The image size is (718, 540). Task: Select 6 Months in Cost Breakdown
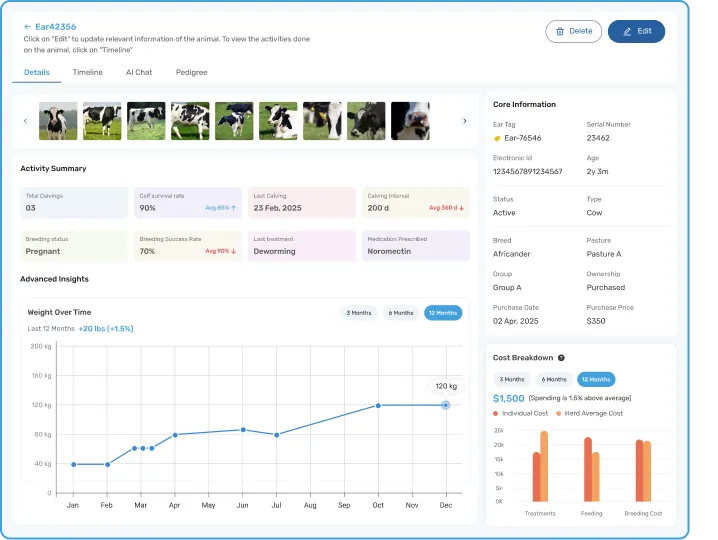point(554,379)
